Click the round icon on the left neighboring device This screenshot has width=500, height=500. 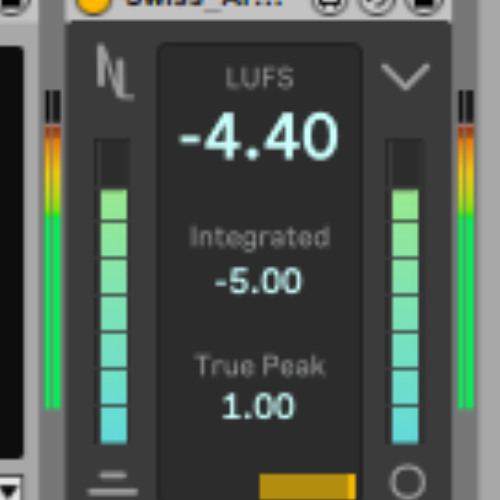point(13,5)
